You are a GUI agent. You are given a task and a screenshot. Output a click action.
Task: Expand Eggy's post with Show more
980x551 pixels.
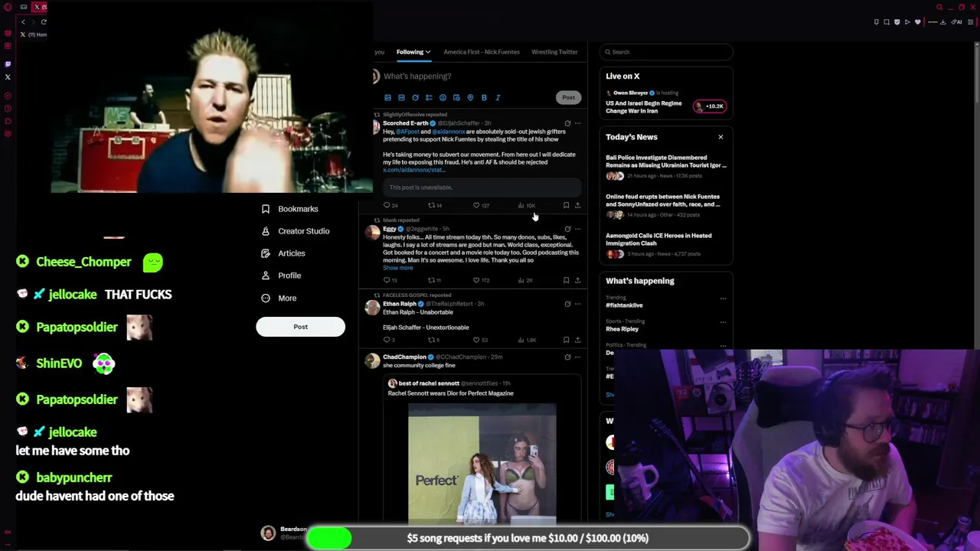397,268
